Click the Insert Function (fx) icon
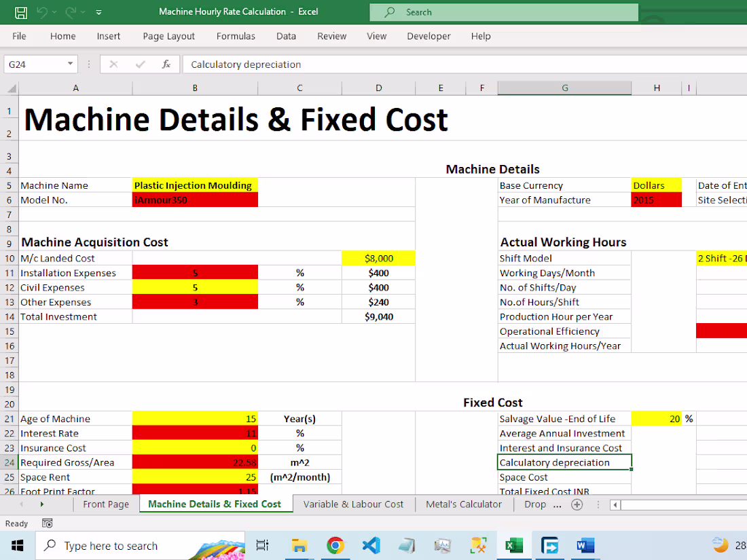This screenshot has width=747, height=560. pyautogui.click(x=166, y=64)
